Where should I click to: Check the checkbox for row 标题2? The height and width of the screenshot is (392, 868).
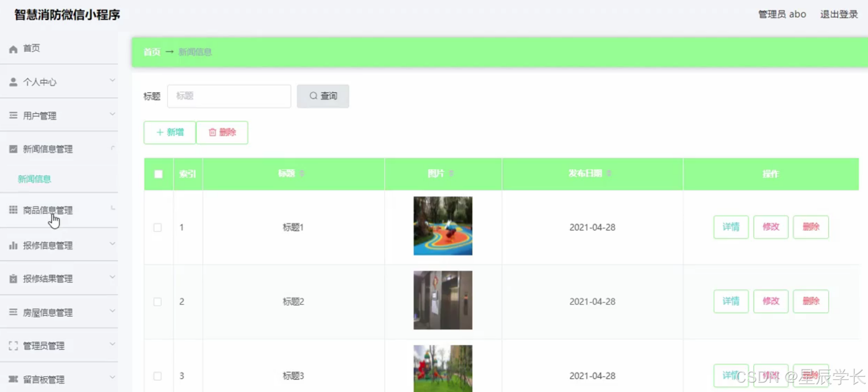158,302
